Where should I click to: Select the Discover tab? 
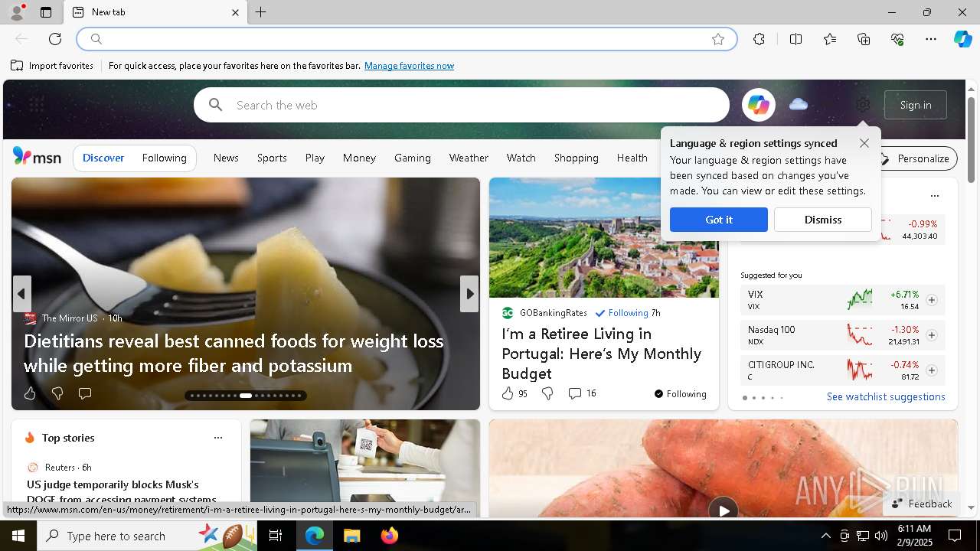click(103, 158)
